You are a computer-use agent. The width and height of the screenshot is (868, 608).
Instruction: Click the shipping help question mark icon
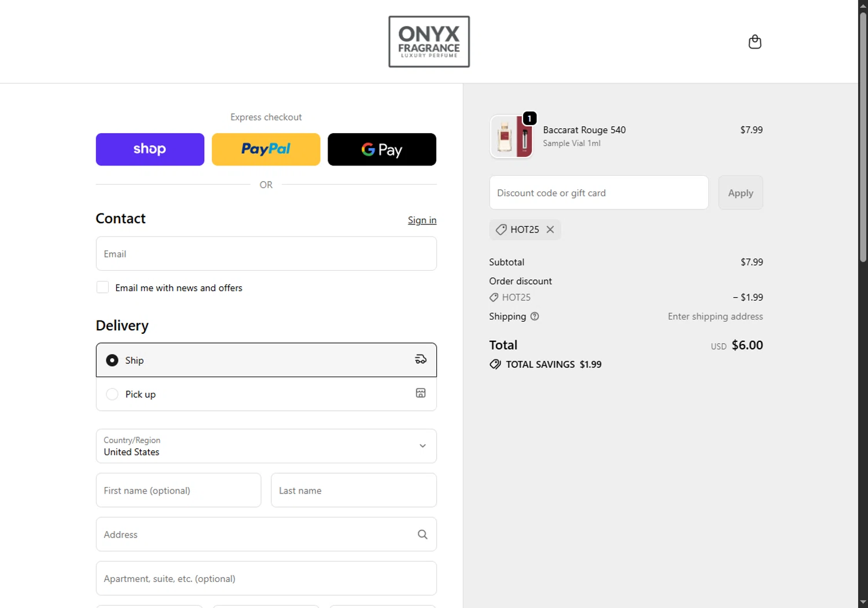tap(535, 316)
